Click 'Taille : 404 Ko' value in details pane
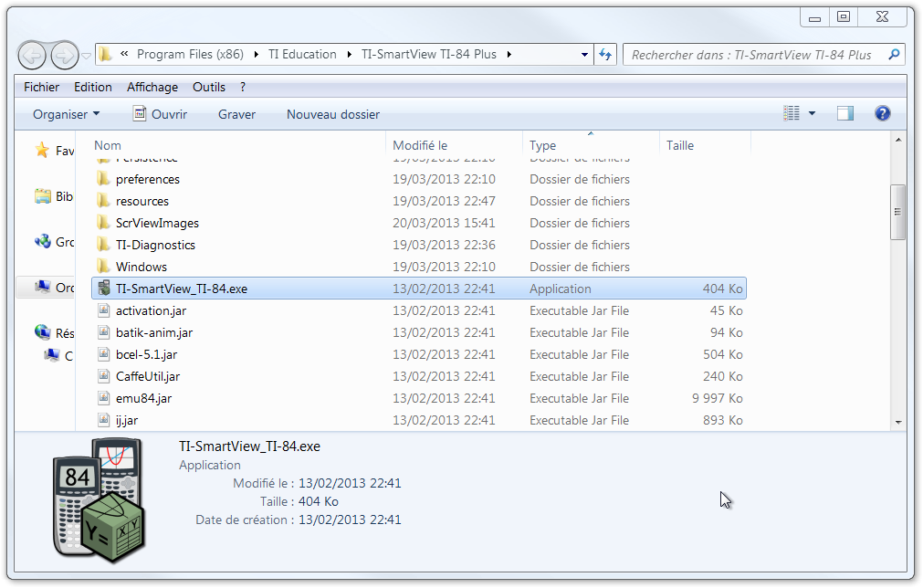The width and height of the screenshot is (923, 588). click(319, 501)
